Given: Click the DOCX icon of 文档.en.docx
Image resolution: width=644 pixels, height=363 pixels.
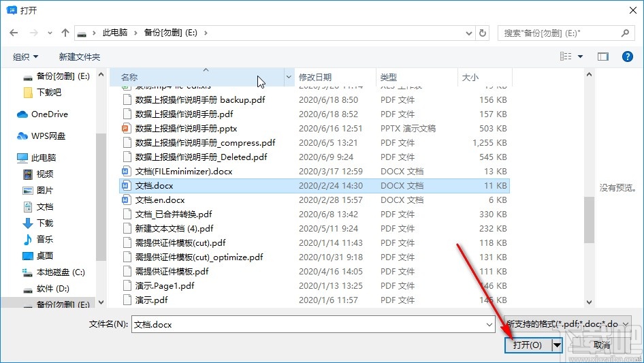Looking at the screenshot, I should (126, 200).
